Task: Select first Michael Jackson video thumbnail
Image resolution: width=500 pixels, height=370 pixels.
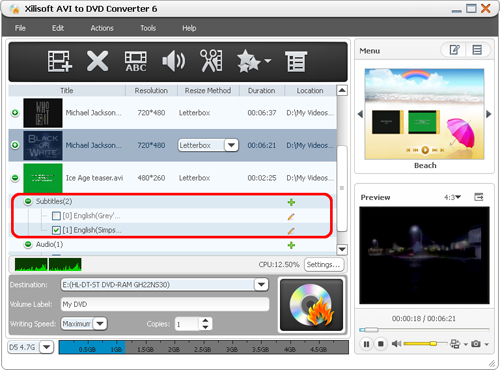Action: click(x=43, y=113)
